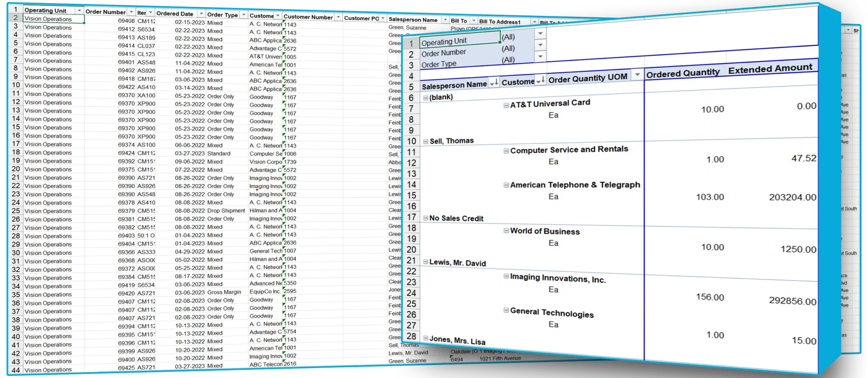This screenshot has width=868, height=378.
Task: Collapse the Lewis, Mr. David group
Action: coord(426,262)
